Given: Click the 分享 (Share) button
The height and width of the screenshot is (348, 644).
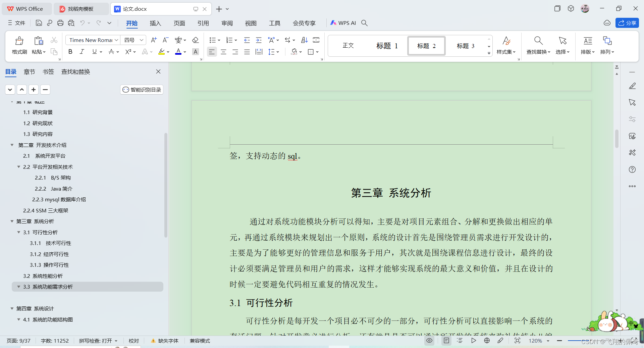Looking at the screenshot, I should 627,23.
